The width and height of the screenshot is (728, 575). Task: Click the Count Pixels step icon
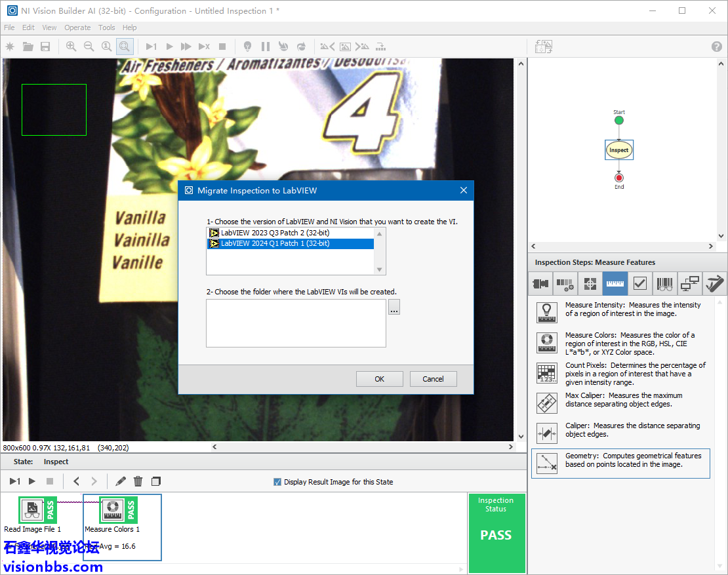tap(546, 372)
